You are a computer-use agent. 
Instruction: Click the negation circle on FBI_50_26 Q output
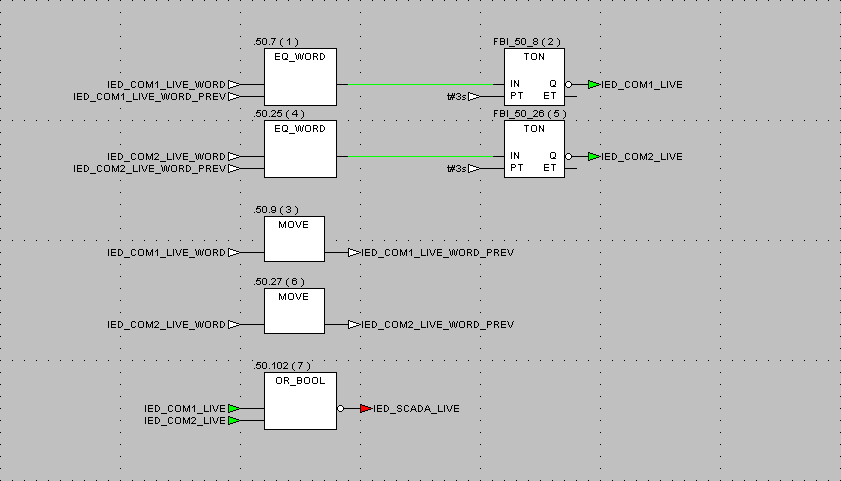click(569, 157)
